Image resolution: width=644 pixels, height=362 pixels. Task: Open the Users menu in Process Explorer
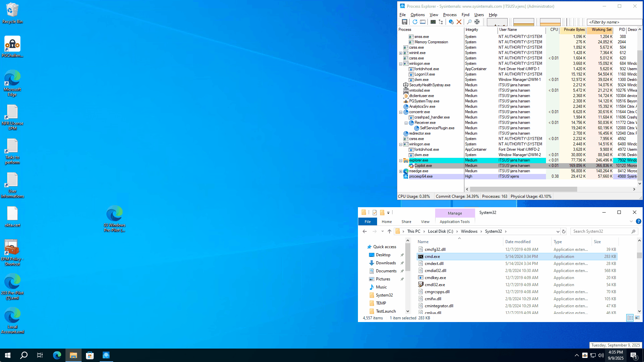(479, 15)
